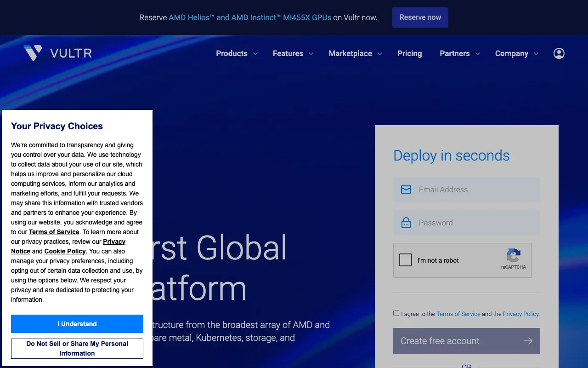Click the reCAPTCHA logo
This screenshot has height=368, width=588.
point(514,255)
